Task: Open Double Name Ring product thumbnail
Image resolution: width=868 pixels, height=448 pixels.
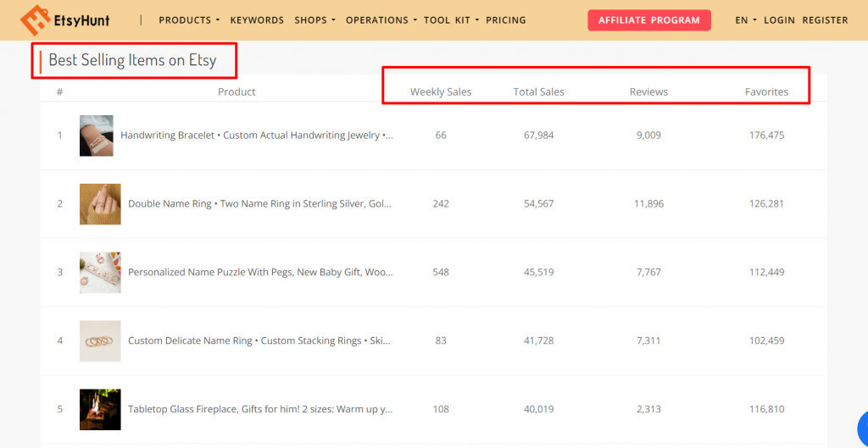Action: [x=100, y=204]
